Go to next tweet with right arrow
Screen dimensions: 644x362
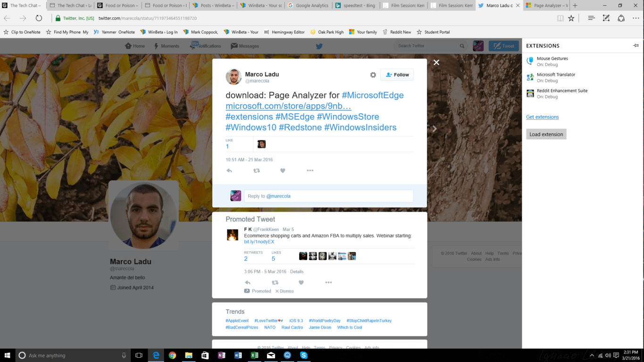[435, 129]
